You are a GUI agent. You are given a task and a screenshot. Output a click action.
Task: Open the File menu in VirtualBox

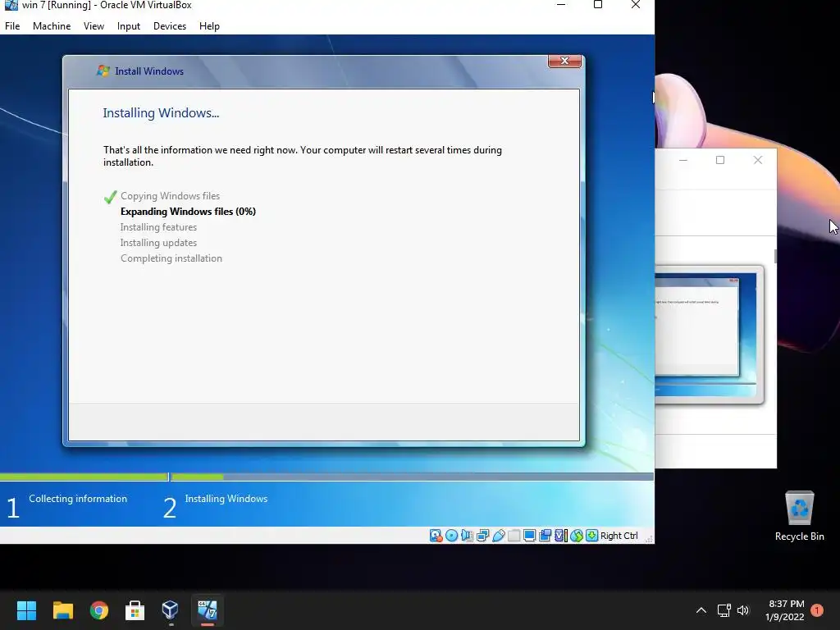click(12, 26)
